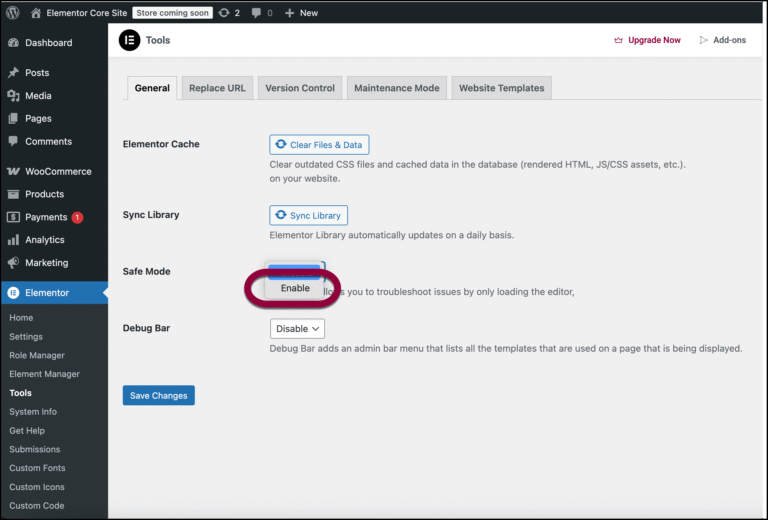Go to Analytics in the sidebar
Viewport: 768px width, 520px height.
tap(44, 240)
